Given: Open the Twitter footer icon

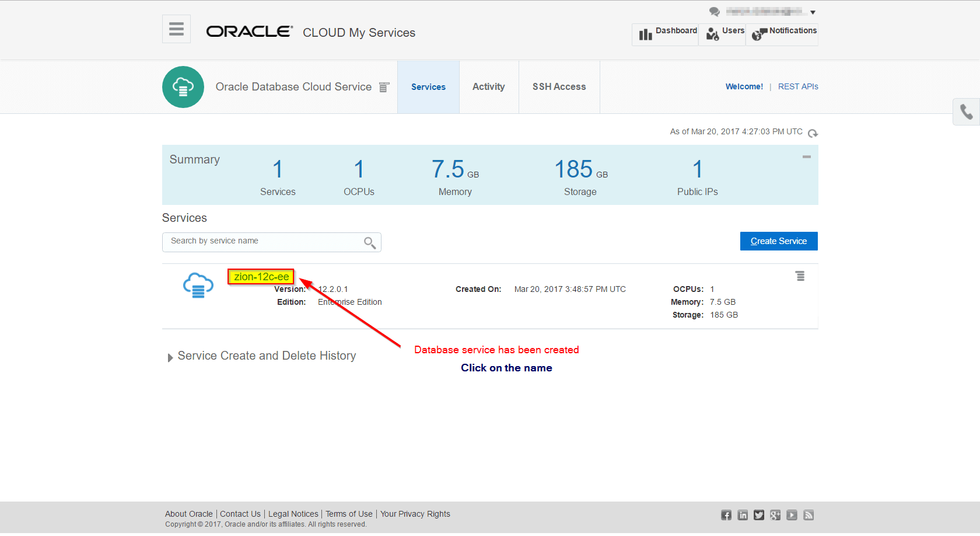Looking at the screenshot, I should coord(759,515).
